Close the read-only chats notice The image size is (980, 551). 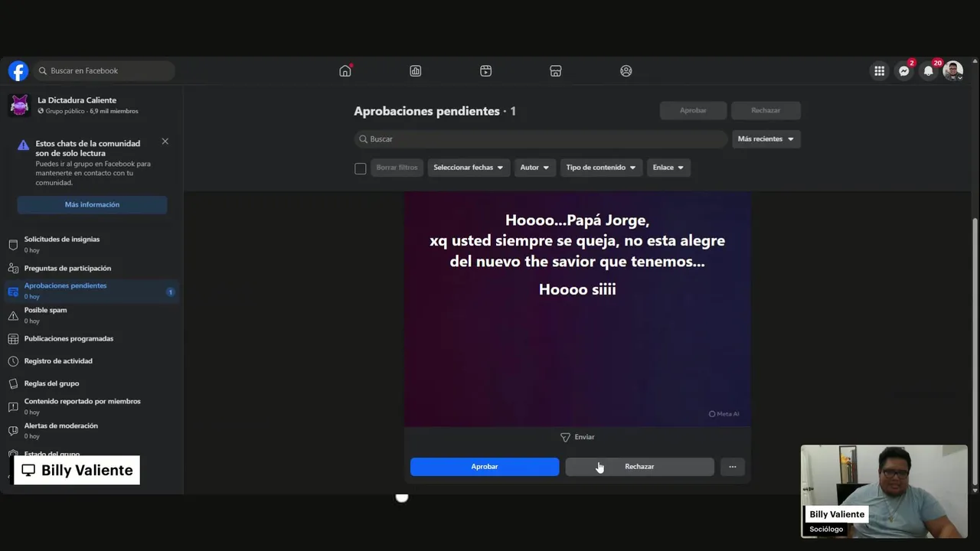click(165, 142)
